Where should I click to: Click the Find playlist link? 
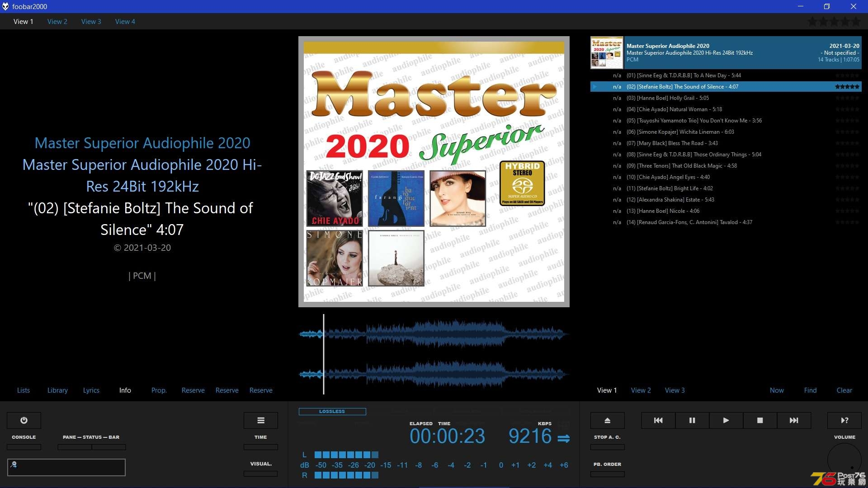[811, 390]
